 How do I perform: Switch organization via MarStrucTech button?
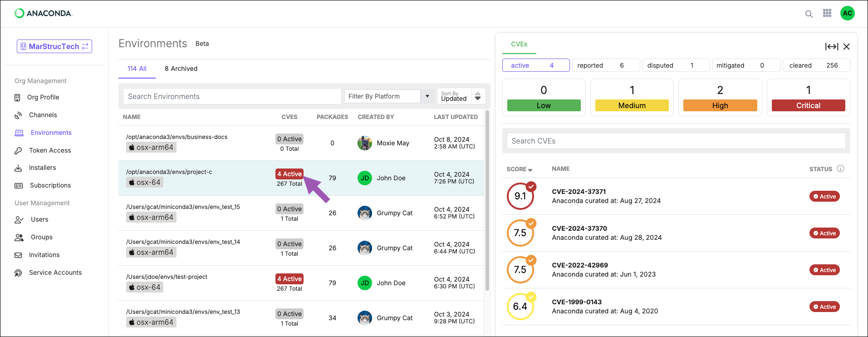pyautogui.click(x=54, y=46)
